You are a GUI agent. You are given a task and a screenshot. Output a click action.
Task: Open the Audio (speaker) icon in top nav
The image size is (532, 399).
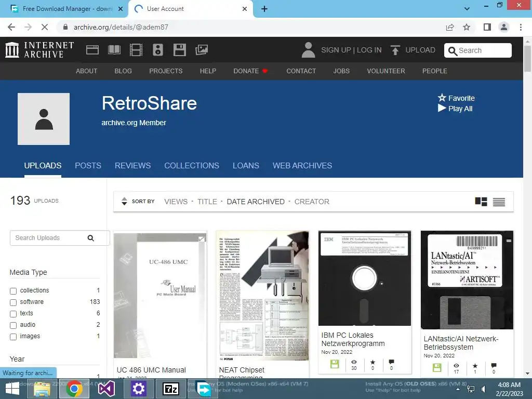[x=158, y=50]
